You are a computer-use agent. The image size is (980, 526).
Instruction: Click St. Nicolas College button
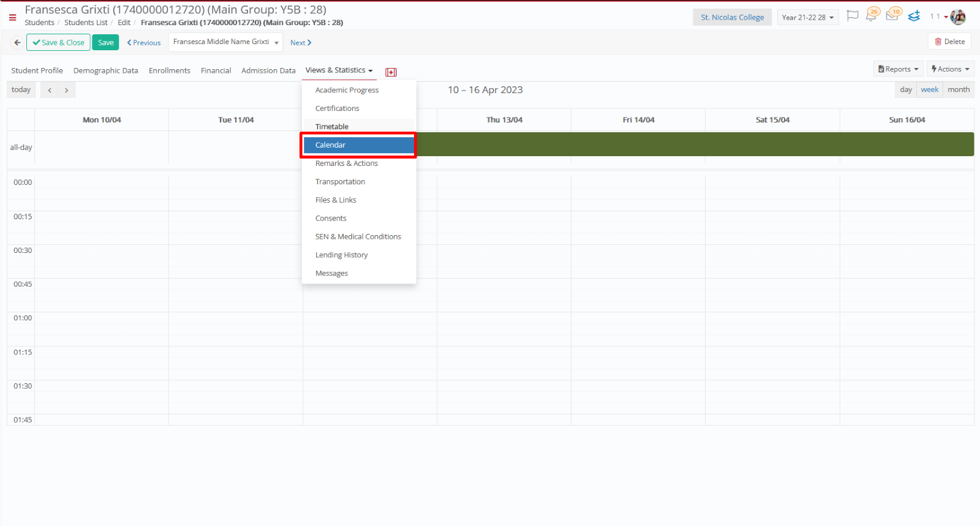coord(733,18)
